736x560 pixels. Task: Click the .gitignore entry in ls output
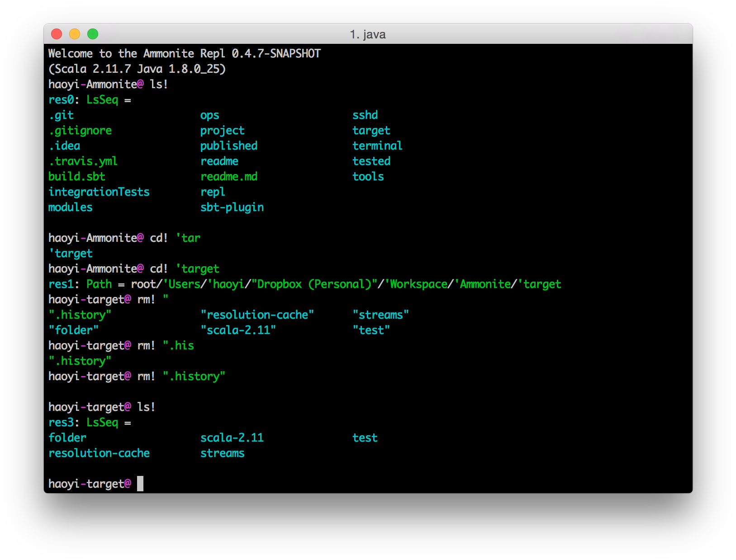pyautogui.click(x=80, y=130)
